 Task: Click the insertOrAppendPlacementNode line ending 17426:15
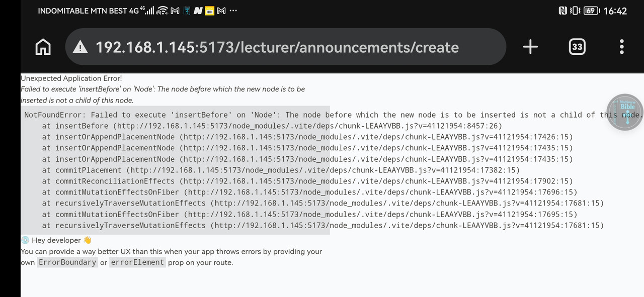tap(307, 137)
